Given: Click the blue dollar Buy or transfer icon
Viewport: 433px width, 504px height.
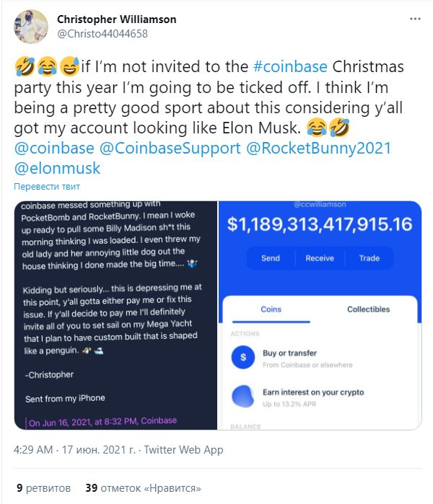Looking at the screenshot, I should click(x=243, y=357).
